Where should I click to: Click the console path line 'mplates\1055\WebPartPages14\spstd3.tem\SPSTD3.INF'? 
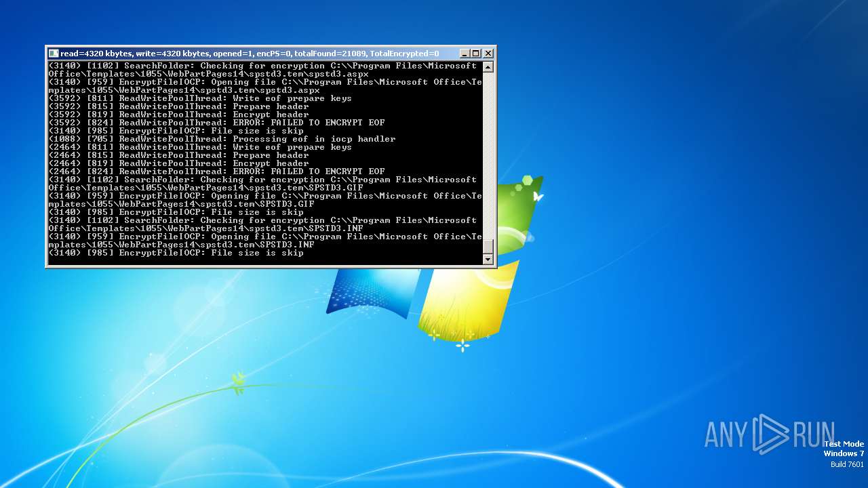(182, 245)
